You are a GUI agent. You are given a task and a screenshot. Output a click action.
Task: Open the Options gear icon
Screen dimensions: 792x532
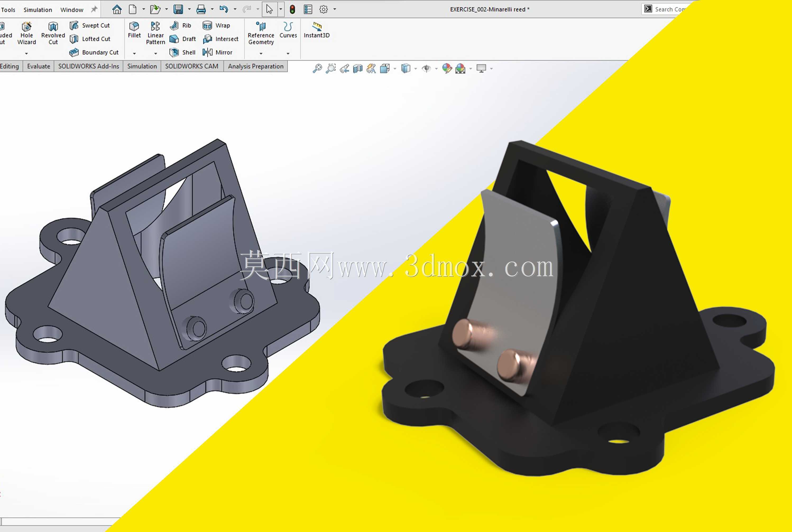point(324,10)
